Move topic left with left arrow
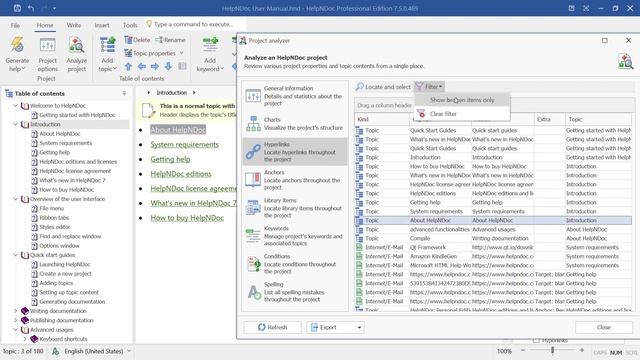640x360 pixels. click(x=142, y=66)
